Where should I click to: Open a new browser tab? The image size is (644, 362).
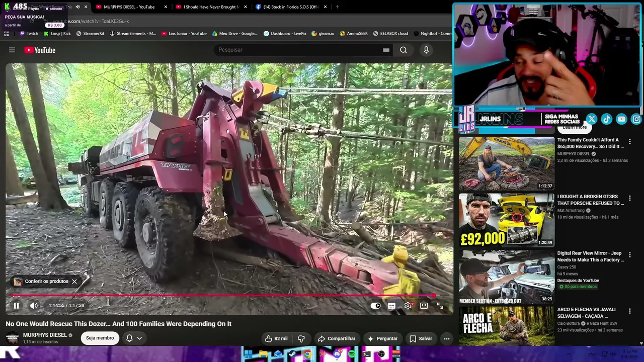coord(337,7)
